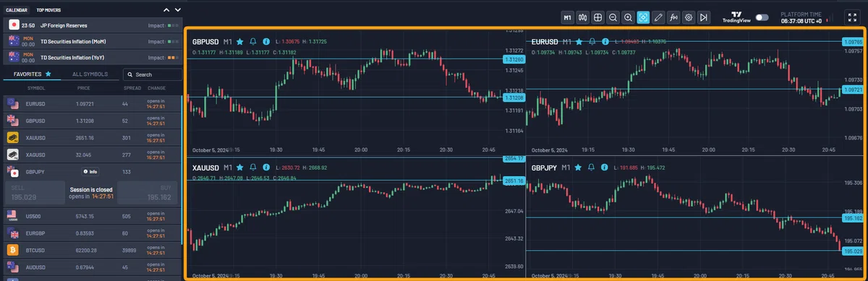Click the Bitcoin icon beside BTCUSD
This screenshot has height=281, width=868.
pos(12,249)
